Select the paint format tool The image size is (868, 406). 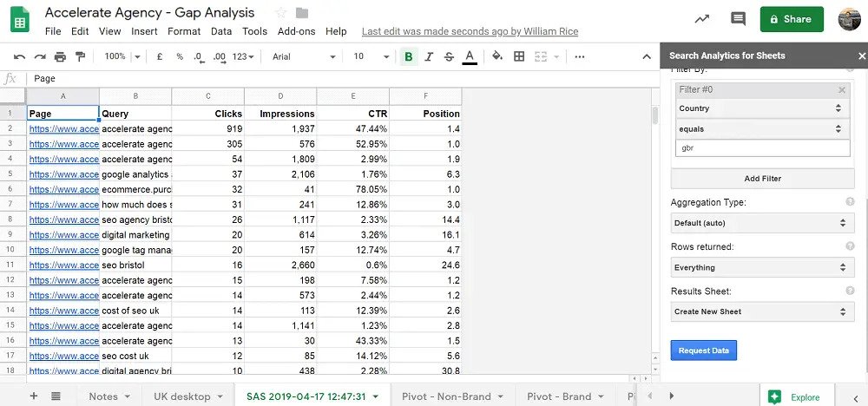pyautogui.click(x=80, y=56)
